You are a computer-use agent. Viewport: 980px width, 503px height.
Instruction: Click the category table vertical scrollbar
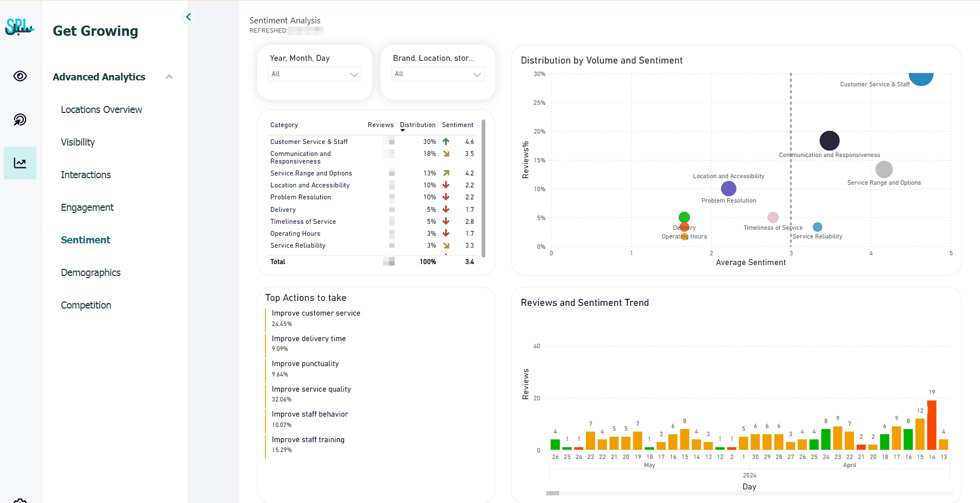(483, 188)
